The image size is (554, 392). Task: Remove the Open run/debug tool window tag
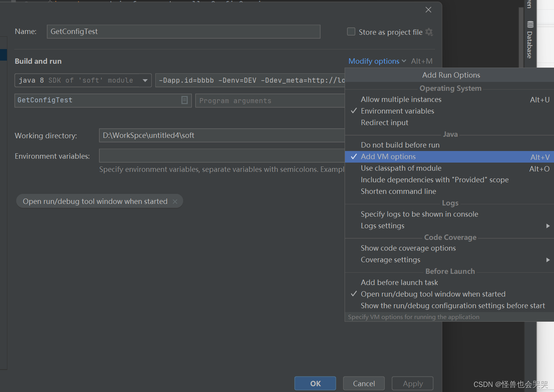coord(175,201)
